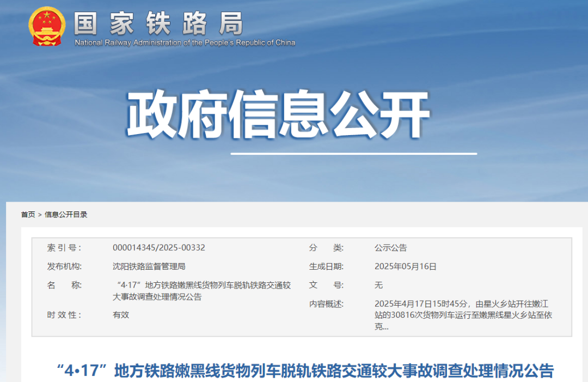Click publisher value 沈阳铁路监督管理局

149,266
